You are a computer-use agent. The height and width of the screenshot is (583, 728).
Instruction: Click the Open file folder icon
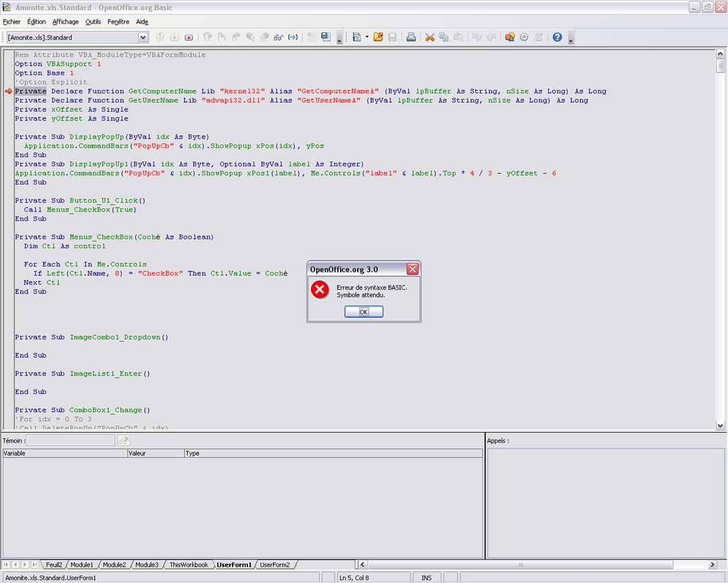(x=378, y=37)
